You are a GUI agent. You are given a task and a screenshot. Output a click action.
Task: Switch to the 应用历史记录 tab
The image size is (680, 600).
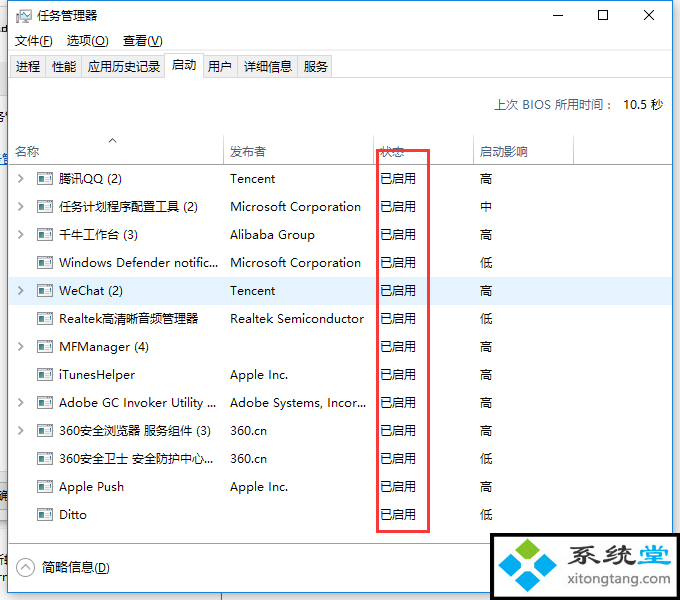coord(124,67)
